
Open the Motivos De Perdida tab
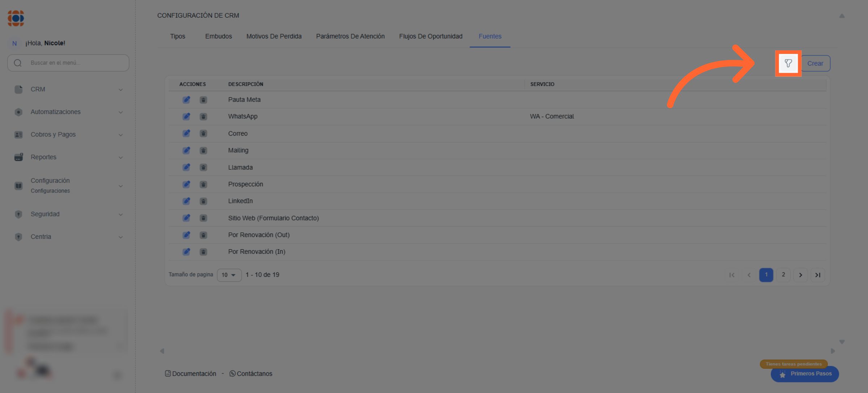pos(274,36)
